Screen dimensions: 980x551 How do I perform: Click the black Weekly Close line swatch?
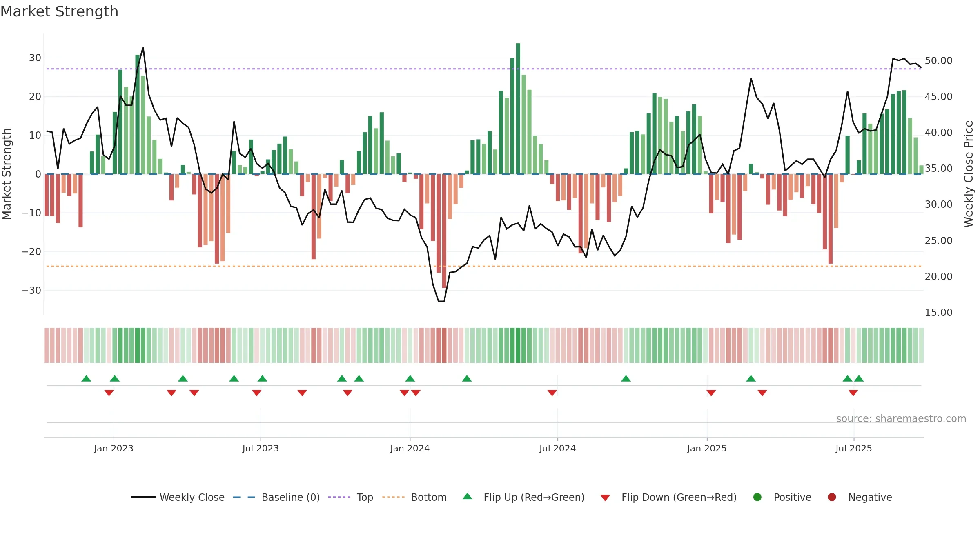coord(143,497)
